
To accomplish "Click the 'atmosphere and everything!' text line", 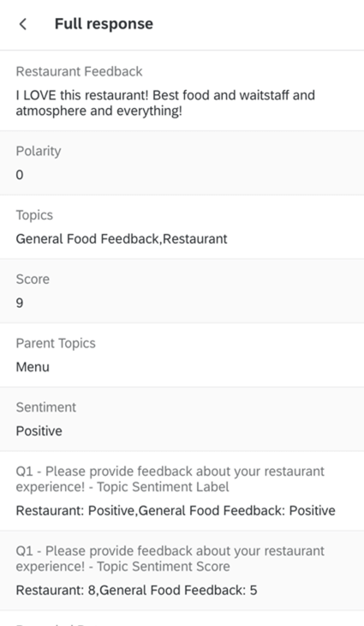I will 98,111.
